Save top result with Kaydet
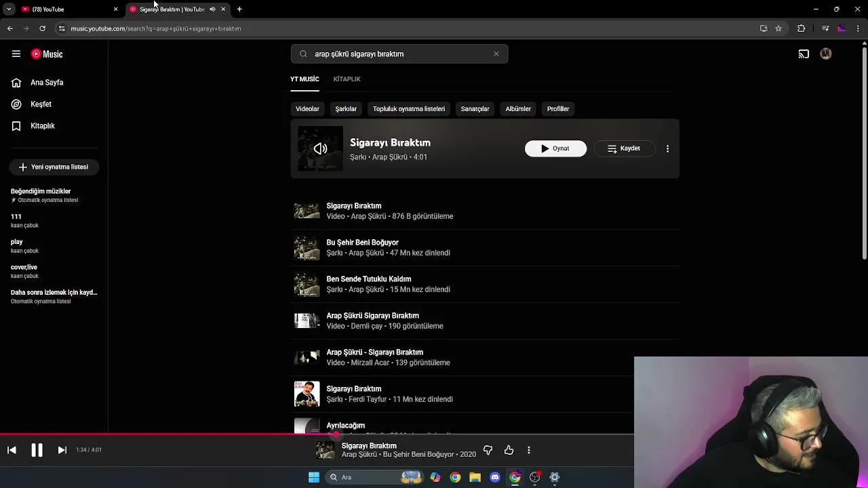 625,148
